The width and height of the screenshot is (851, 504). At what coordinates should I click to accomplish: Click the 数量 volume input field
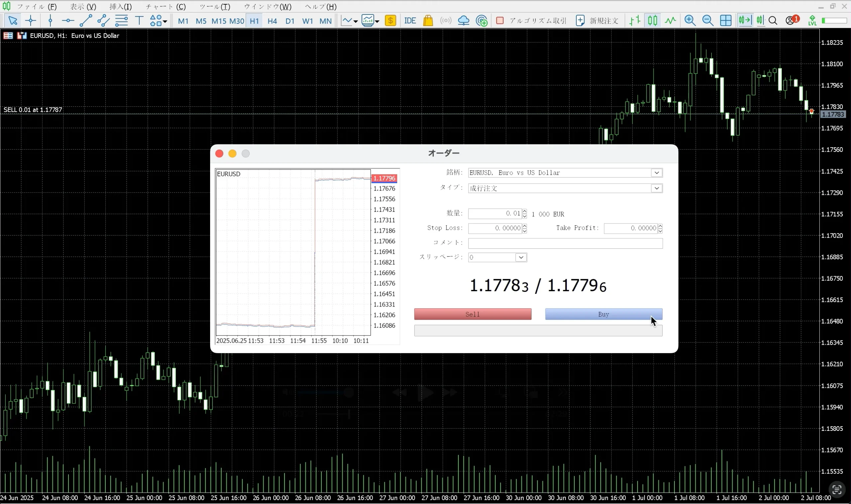(x=495, y=214)
